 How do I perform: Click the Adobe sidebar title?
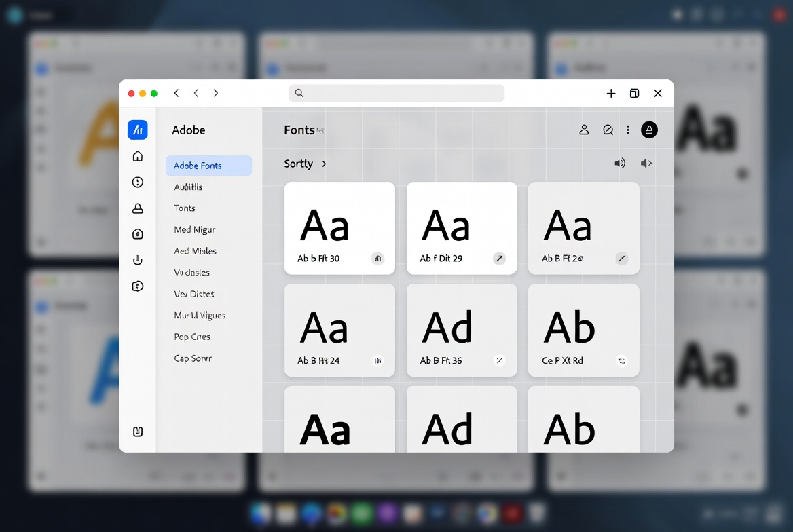coord(189,130)
